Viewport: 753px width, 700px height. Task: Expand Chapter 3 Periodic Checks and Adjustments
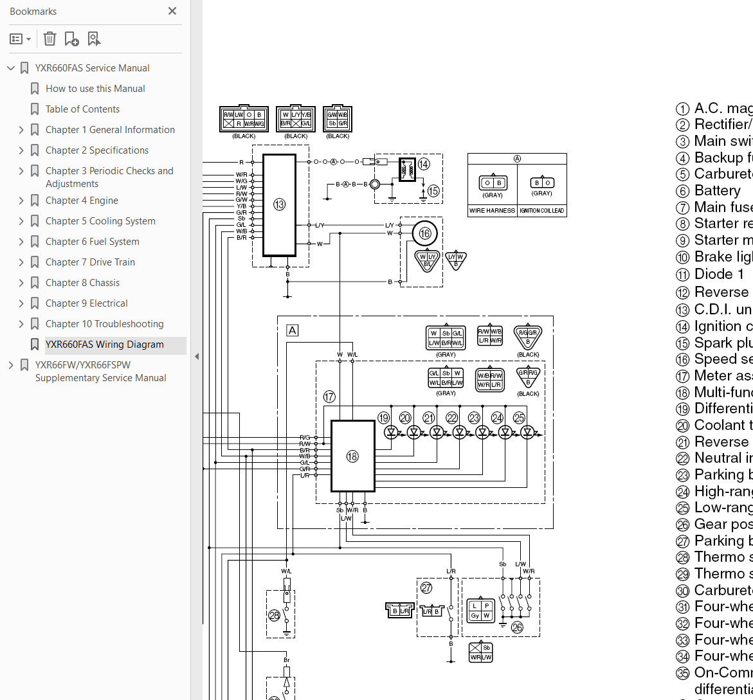(x=21, y=171)
